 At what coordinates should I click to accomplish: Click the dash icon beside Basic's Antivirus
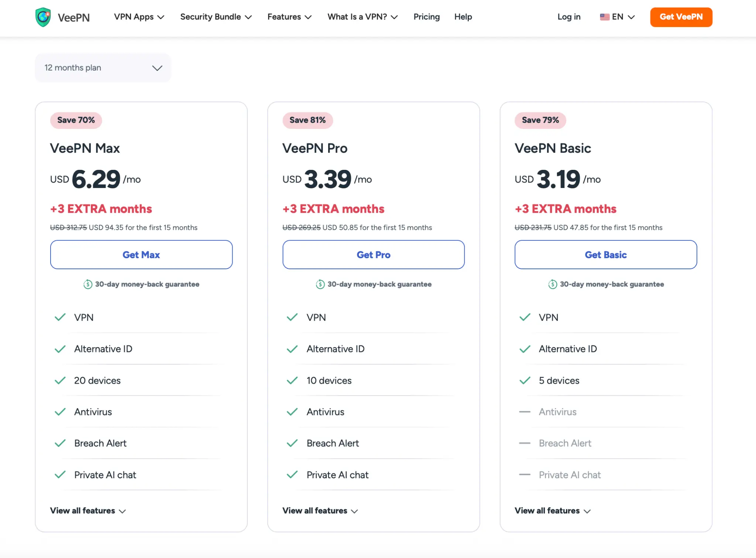click(x=524, y=412)
